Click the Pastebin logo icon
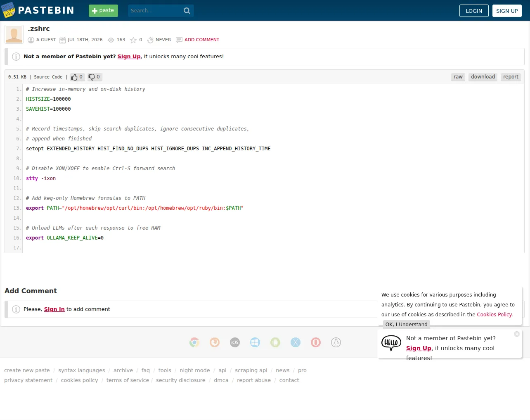 point(8,10)
